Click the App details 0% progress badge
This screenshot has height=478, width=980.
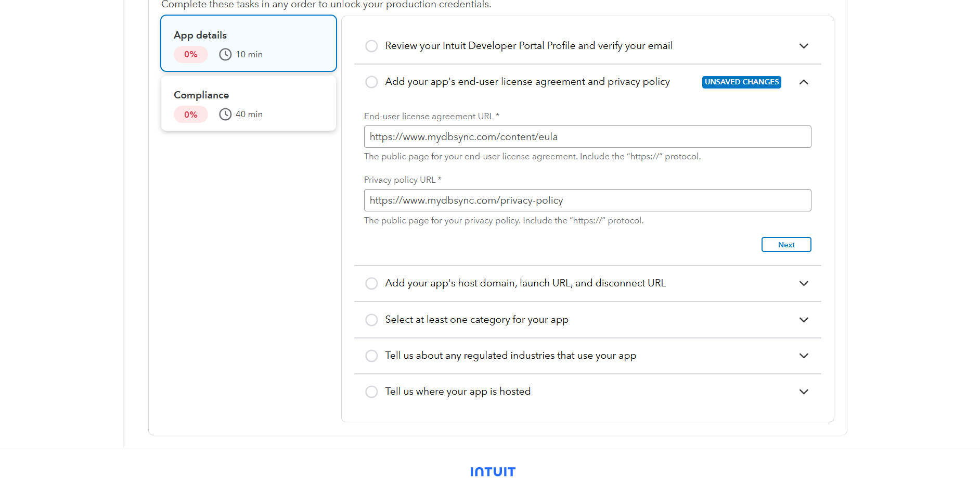190,54
